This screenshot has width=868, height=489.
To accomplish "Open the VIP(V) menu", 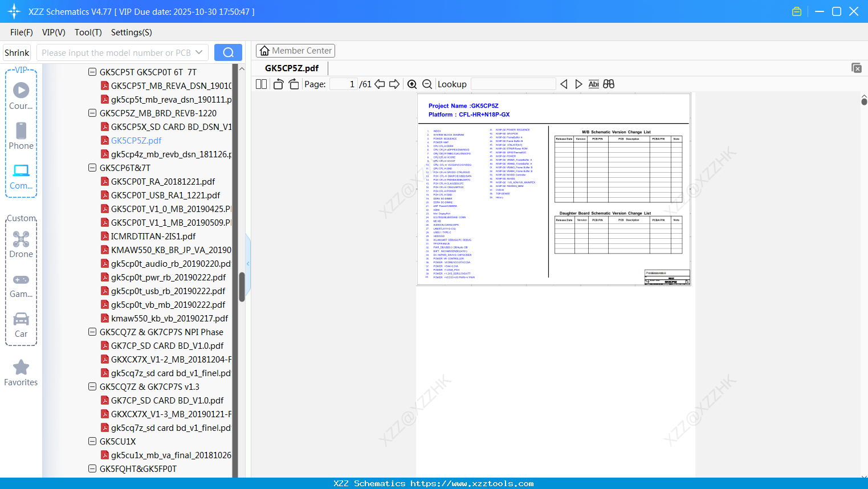I will click(x=54, y=32).
